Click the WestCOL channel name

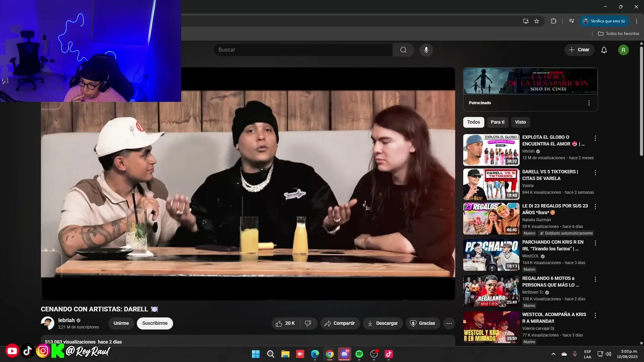click(x=531, y=256)
